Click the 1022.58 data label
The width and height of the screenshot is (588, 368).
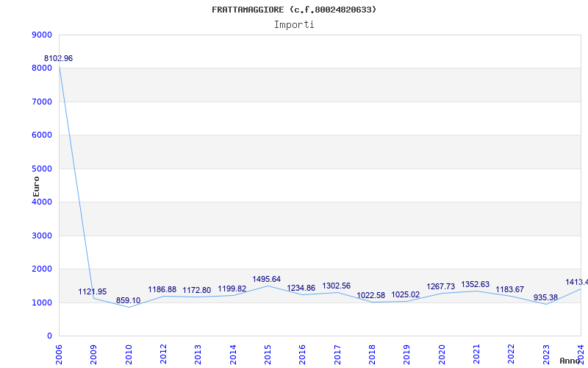click(x=371, y=296)
